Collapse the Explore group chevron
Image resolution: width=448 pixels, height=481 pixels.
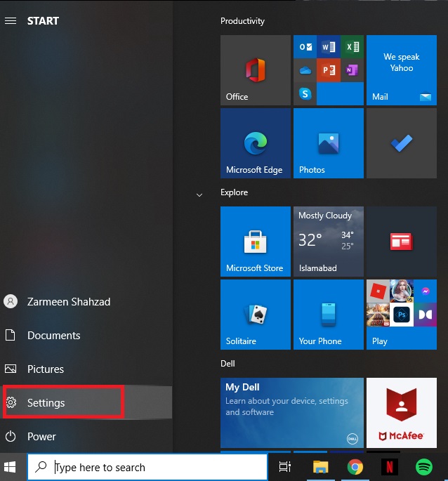[x=199, y=195]
